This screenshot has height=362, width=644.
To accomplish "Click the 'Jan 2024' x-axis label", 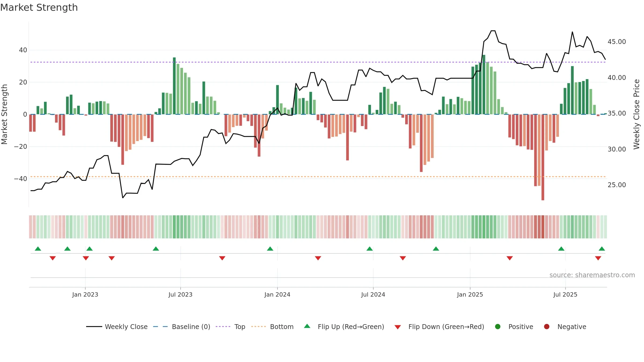I will pos(277,294).
